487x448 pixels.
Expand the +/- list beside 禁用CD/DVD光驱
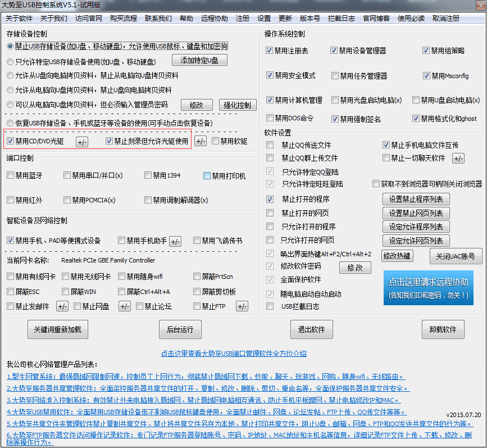pos(81,141)
